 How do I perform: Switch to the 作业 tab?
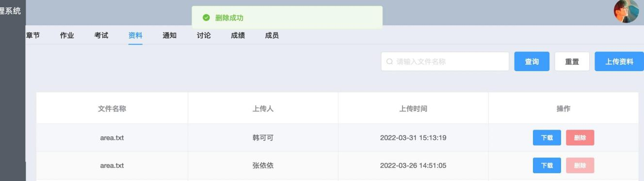click(x=67, y=35)
